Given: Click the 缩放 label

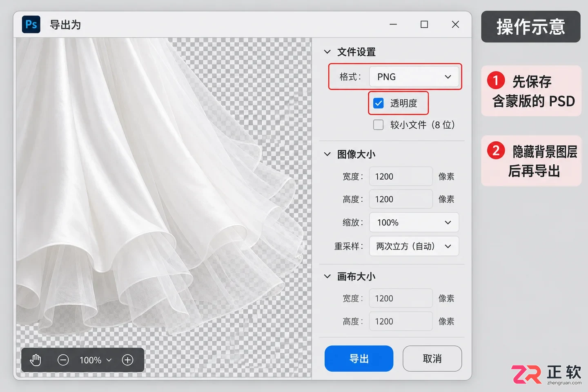Looking at the screenshot, I should [353, 223].
